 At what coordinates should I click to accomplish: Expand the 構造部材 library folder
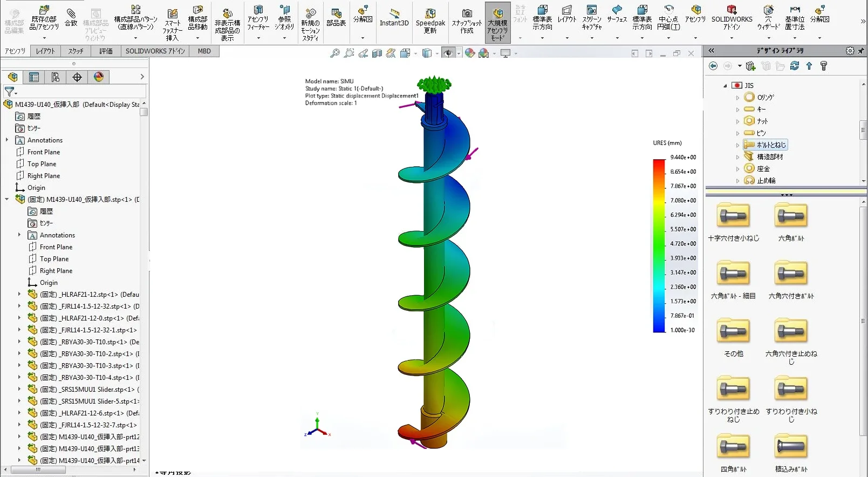[x=738, y=157]
